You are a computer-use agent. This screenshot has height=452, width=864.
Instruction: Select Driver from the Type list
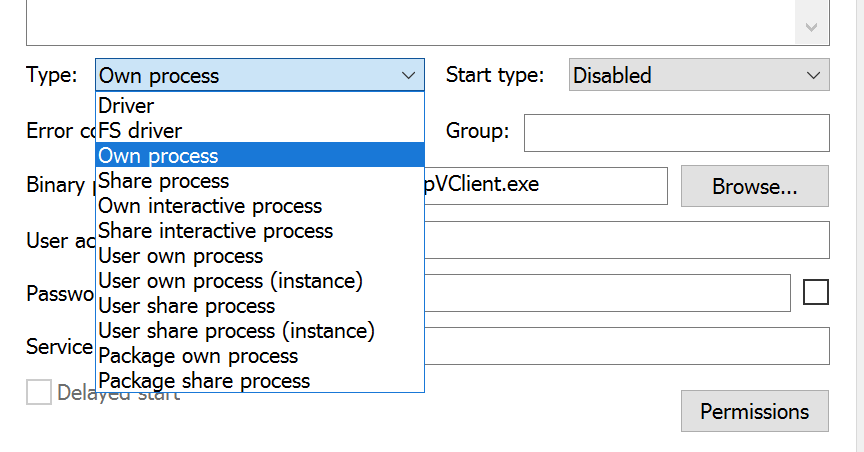tap(126, 105)
